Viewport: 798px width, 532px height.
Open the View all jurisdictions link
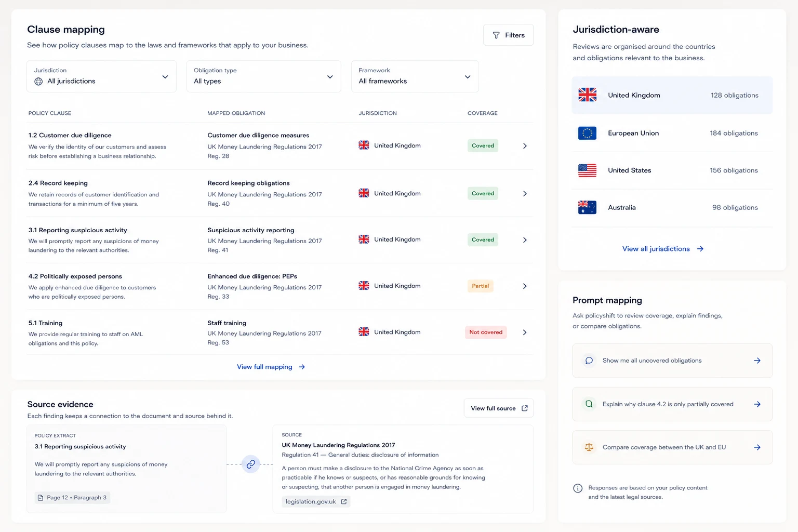[663, 249]
